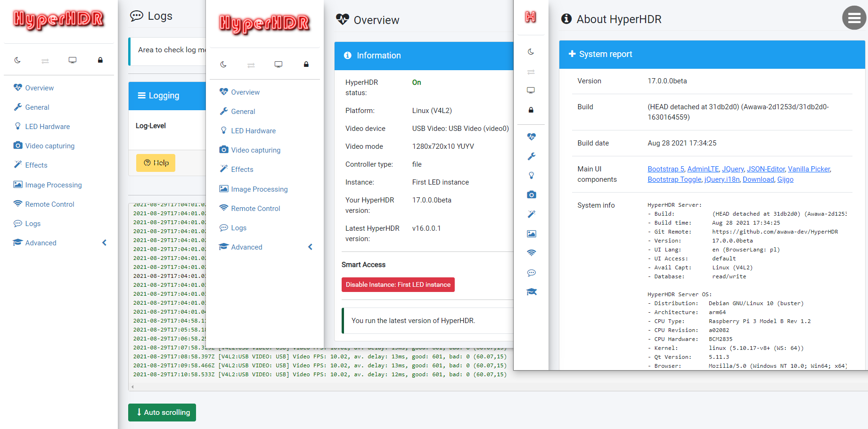868x429 pixels.
Task: Click the monitor icon in Logs window sidebar
Action: (x=73, y=60)
